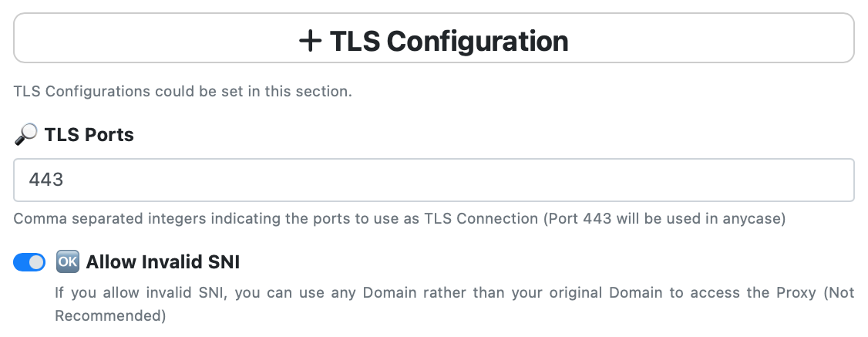Click the "TLS Configuration" heading text
The width and height of the screenshot is (868, 337).
pos(449,41)
